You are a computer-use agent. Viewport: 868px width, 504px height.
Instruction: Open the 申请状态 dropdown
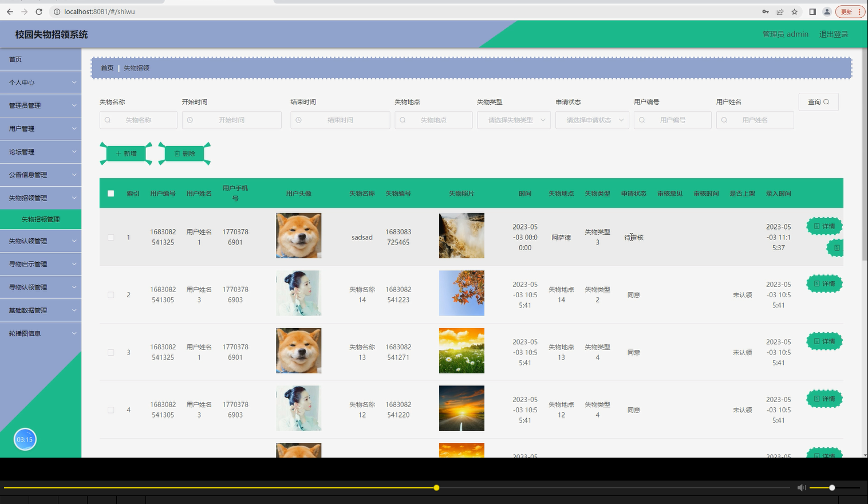point(593,120)
